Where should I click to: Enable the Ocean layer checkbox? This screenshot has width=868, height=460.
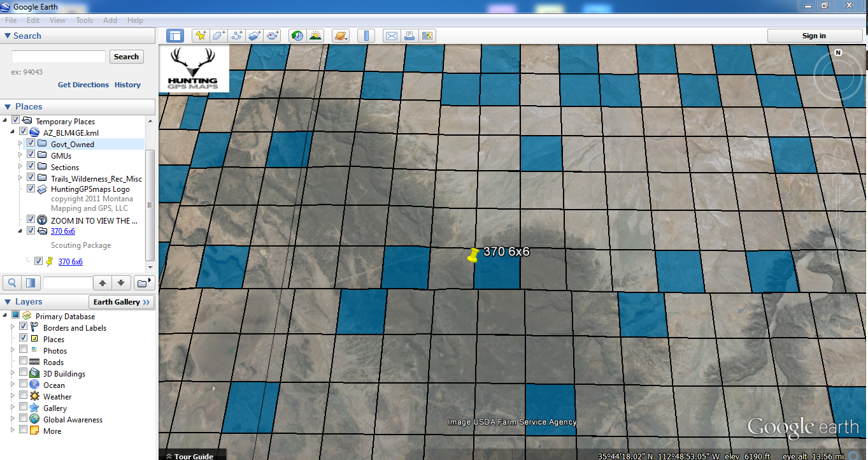tap(23, 385)
